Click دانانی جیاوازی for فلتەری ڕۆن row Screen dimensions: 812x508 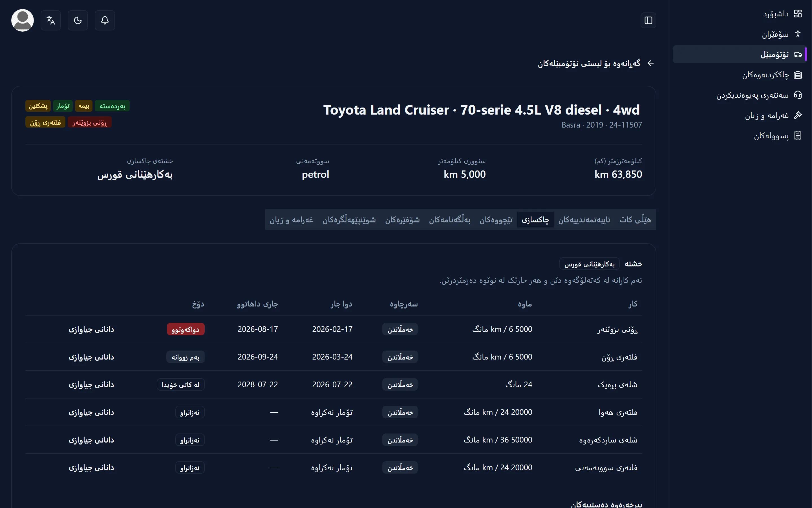click(91, 357)
